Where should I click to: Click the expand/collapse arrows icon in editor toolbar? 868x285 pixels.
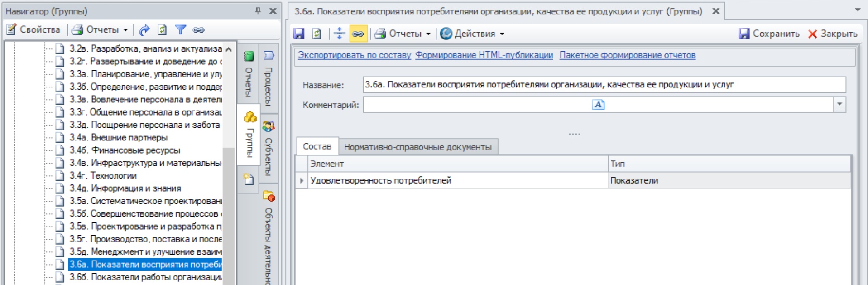point(339,34)
